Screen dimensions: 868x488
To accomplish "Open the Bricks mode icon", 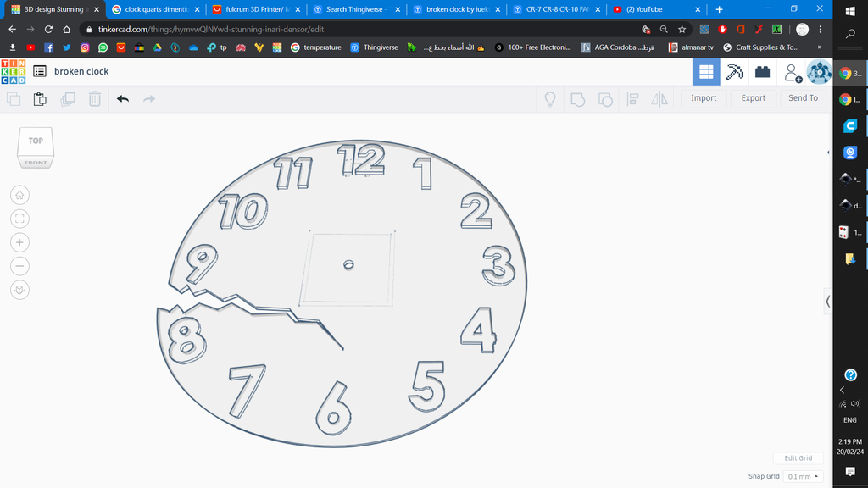I will [x=762, y=72].
